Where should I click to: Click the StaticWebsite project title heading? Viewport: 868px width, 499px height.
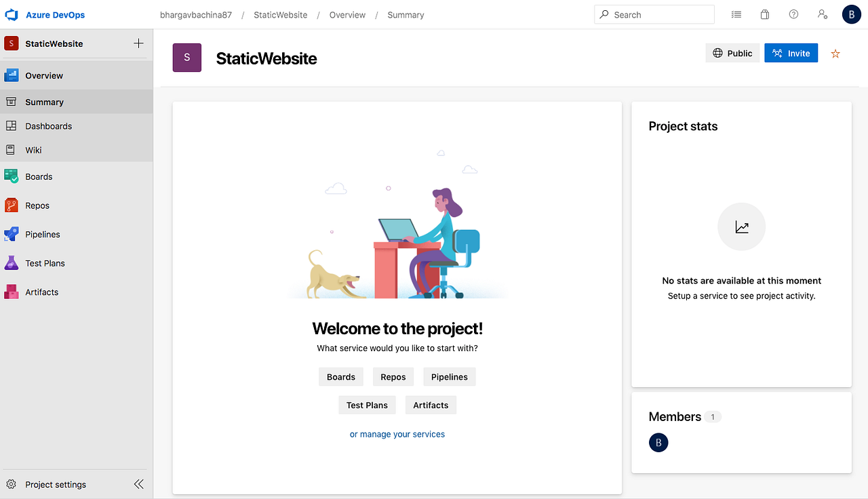tap(267, 58)
